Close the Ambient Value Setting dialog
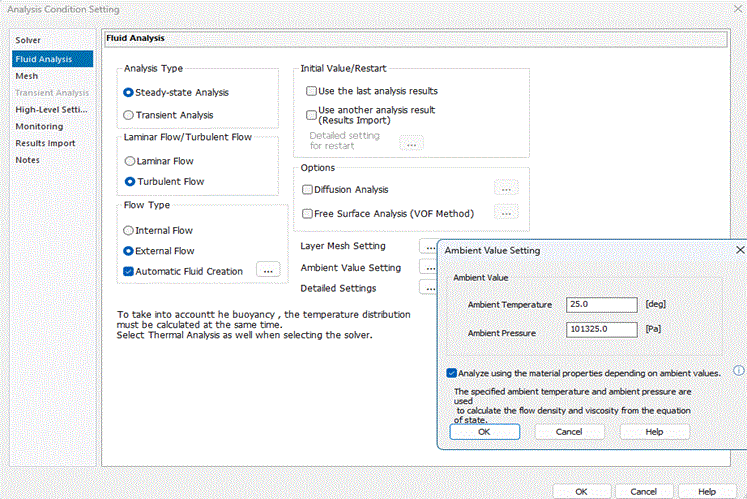 (x=739, y=250)
